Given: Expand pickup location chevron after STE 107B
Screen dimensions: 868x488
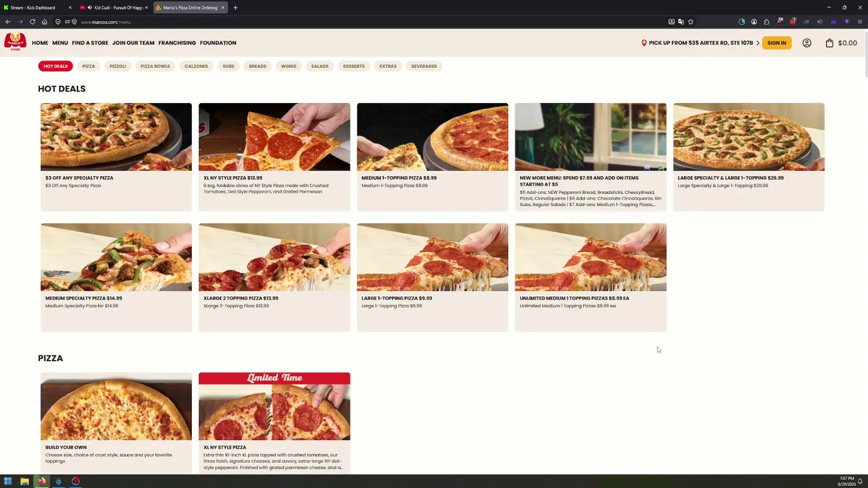Looking at the screenshot, I should [757, 43].
